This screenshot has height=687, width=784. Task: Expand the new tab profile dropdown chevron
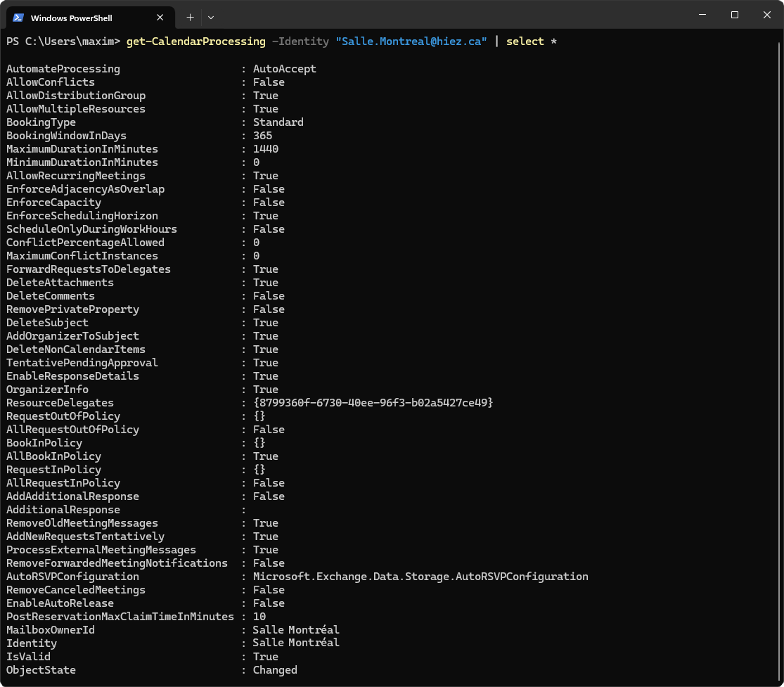pyautogui.click(x=211, y=17)
